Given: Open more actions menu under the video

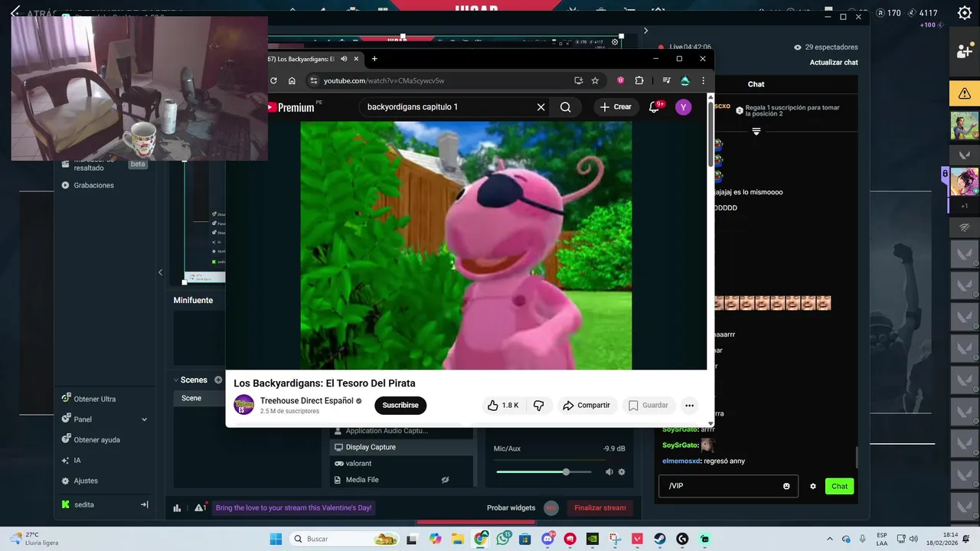Looking at the screenshot, I should pyautogui.click(x=689, y=406).
